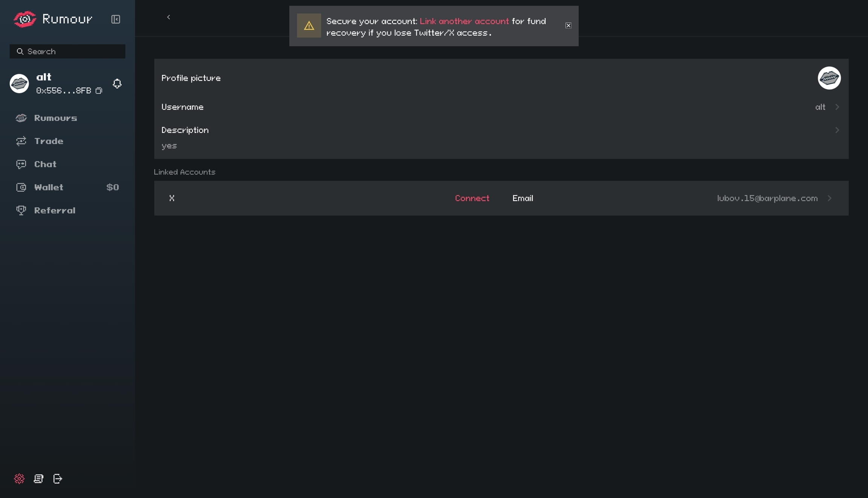
Task: Open the Email linked account chevron
Action: 830,198
